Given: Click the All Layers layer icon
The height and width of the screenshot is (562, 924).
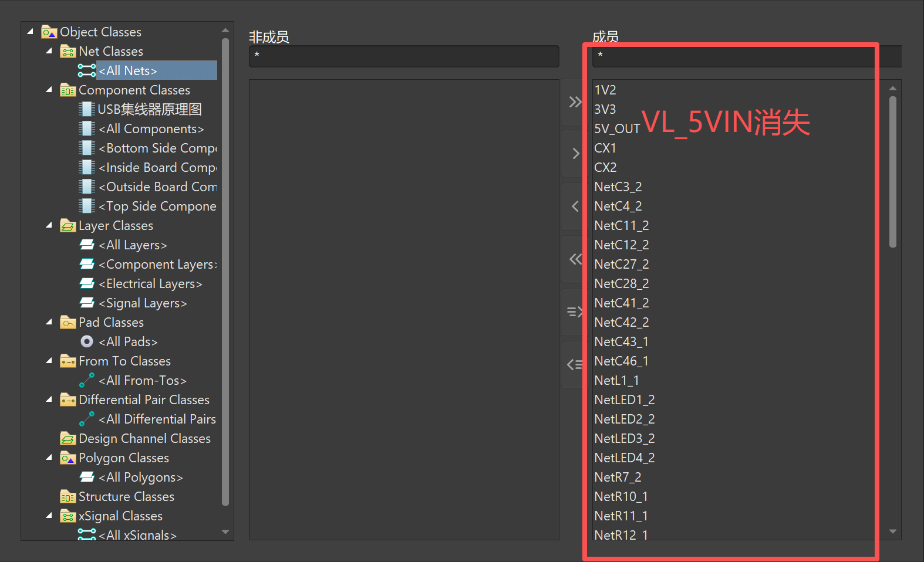Looking at the screenshot, I should tap(87, 245).
